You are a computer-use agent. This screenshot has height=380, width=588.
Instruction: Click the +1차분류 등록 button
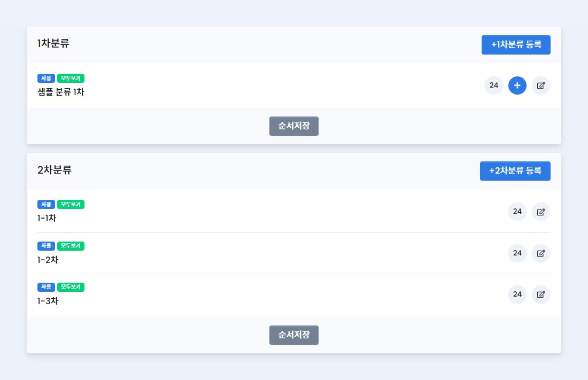tap(516, 45)
